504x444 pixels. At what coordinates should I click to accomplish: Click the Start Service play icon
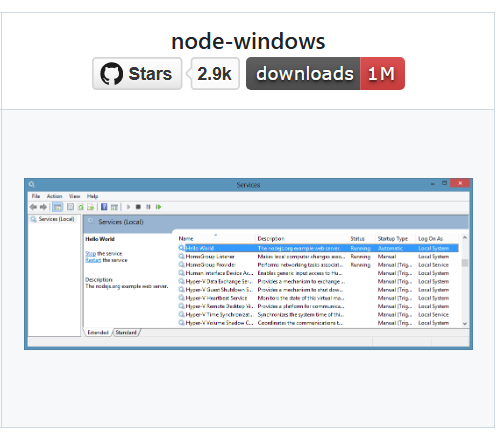(x=128, y=207)
